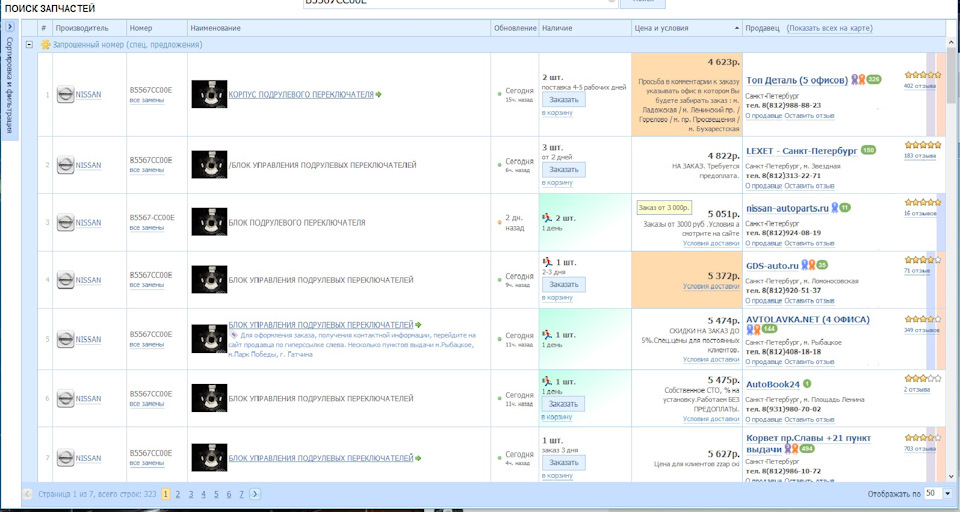960x512 pixels.
Task: Open 'КОРПУС ПОДРУЛЕВОГО ПЕРЕКЛЮЧАТЕЛЯ' part link
Action: point(301,95)
